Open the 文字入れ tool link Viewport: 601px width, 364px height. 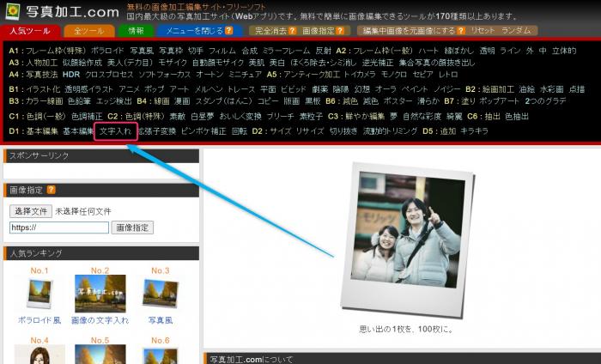(115, 131)
